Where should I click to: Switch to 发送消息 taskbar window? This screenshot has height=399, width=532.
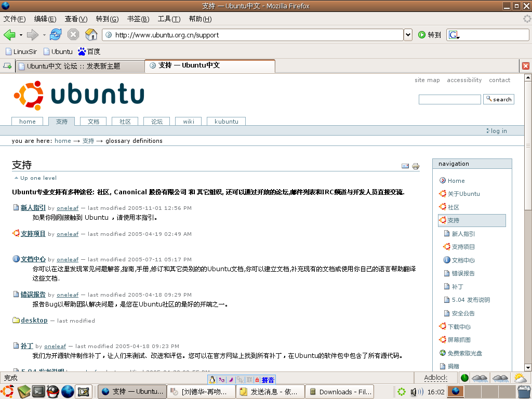(x=270, y=392)
